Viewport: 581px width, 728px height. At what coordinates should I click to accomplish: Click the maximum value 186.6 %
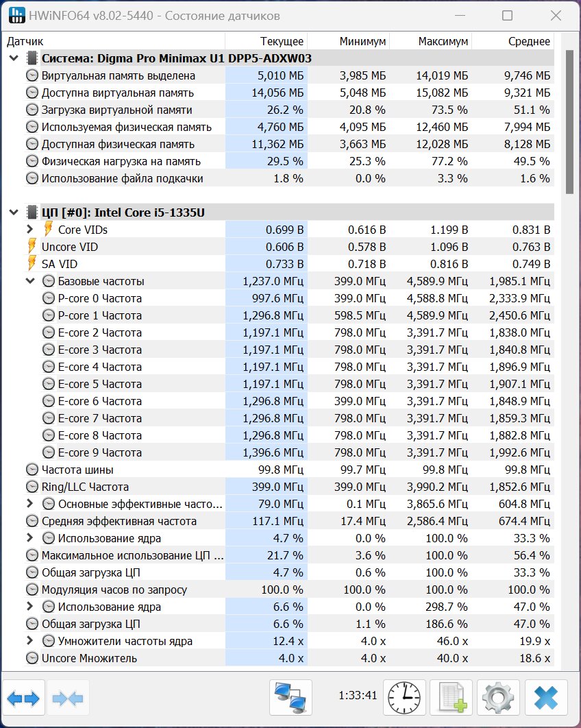coord(447,624)
